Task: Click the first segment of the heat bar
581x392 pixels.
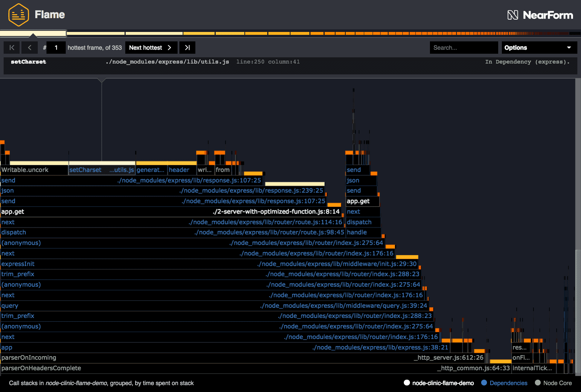Action: pyautogui.click(x=33, y=33)
